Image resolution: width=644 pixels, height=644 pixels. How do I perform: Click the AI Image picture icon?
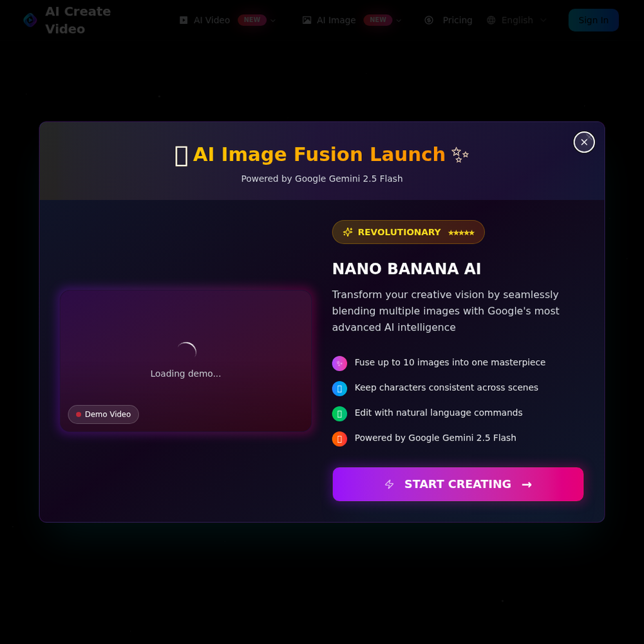coord(307,20)
